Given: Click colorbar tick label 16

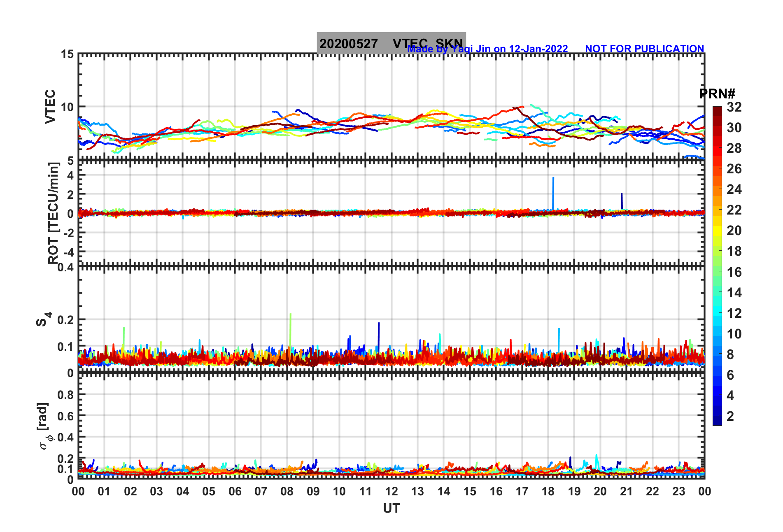Looking at the screenshot, I should [x=734, y=272].
